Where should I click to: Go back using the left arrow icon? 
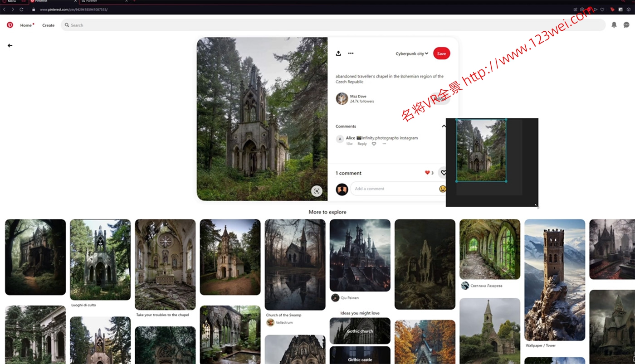coord(10,45)
